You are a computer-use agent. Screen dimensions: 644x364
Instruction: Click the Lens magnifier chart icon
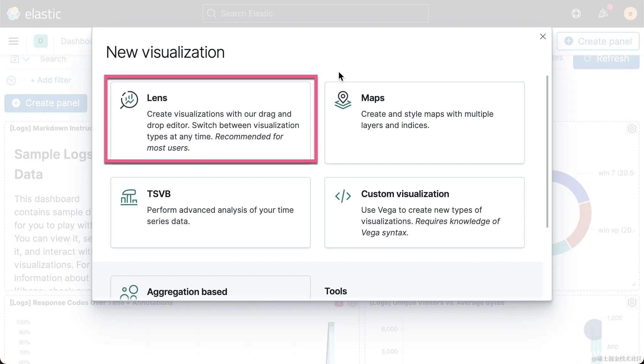[x=129, y=100]
